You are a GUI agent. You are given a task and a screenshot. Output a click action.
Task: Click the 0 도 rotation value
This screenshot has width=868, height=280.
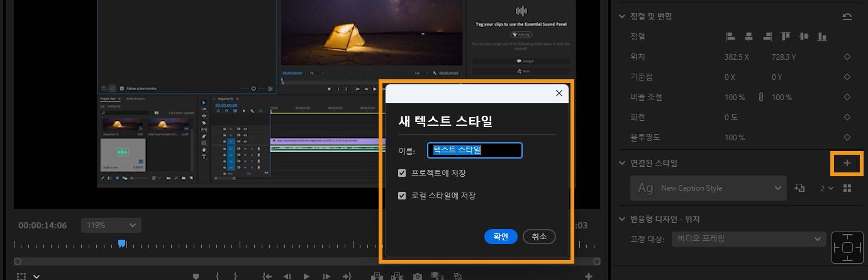click(x=731, y=117)
